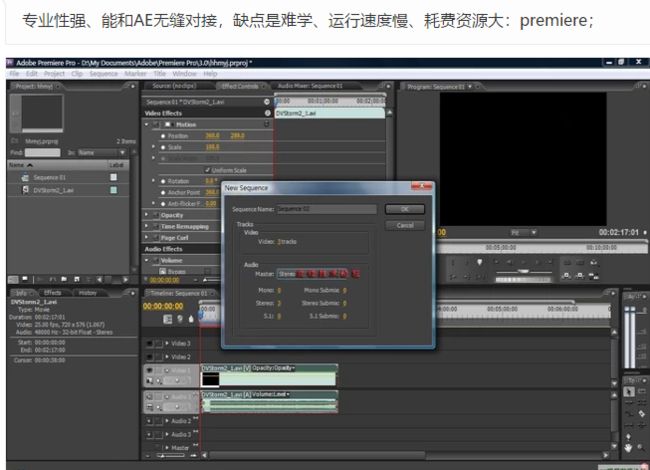The width and height of the screenshot is (650, 470).
Task: Toggle Snap icon in Timeline panel
Action: pyautogui.click(x=167, y=319)
